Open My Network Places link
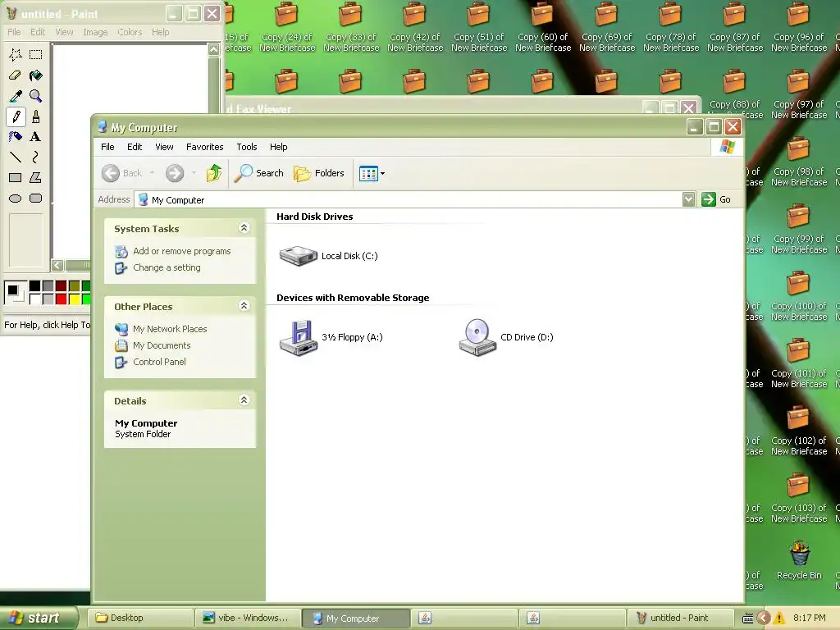This screenshot has height=630, width=840. coord(170,329)
